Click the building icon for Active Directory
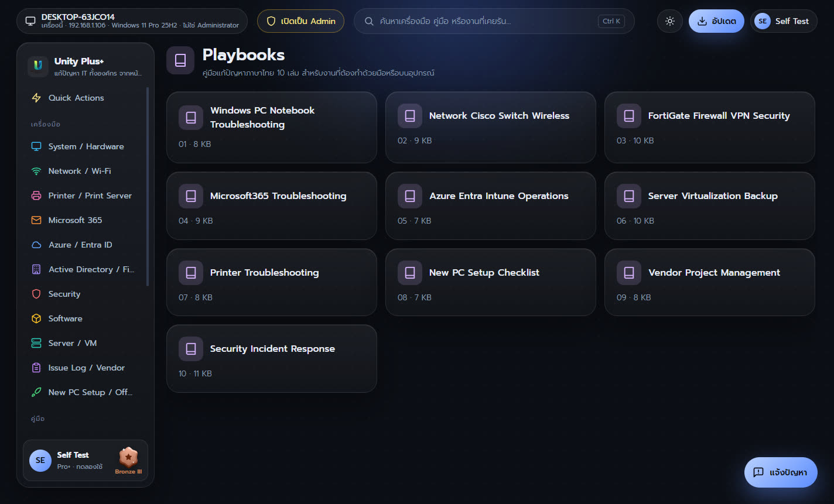834x504 pixels. pyautogui.click(x=36, y=269)
